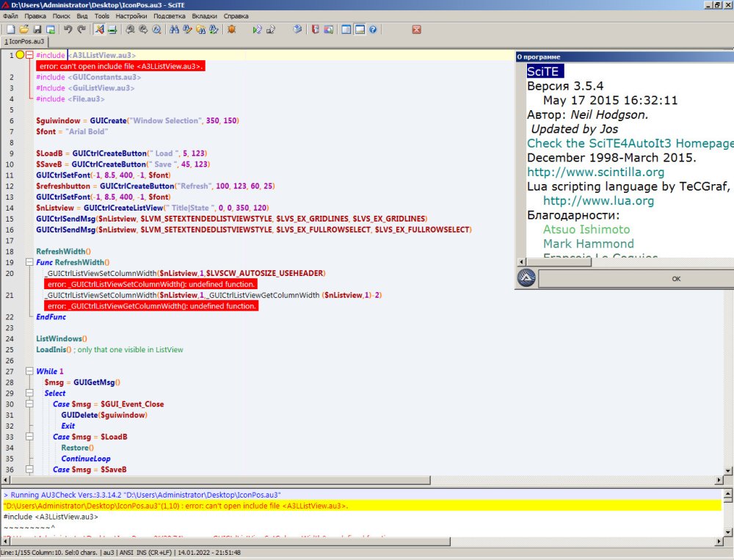Click the red X icon in the toolbar

417,29
